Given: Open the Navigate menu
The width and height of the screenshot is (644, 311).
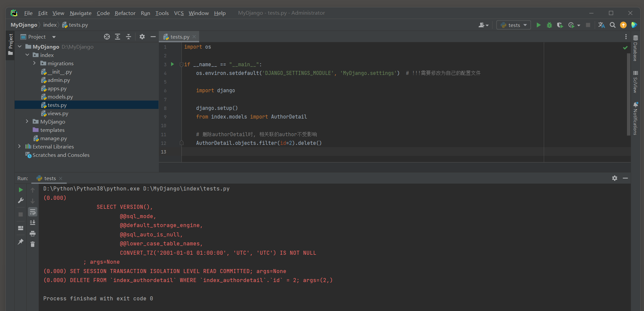Looking at the screenshot, I should [x=81, y=13].
